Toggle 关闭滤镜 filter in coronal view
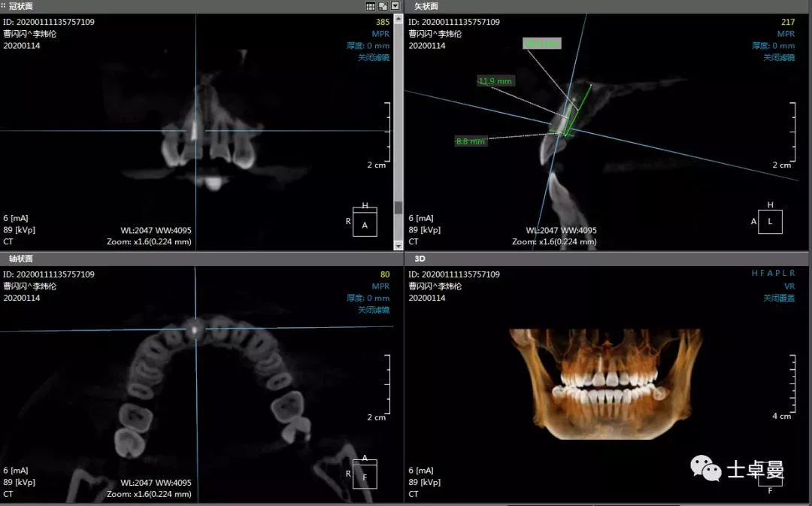This screenshot has height=506, width=812. [x=374, y=57]
